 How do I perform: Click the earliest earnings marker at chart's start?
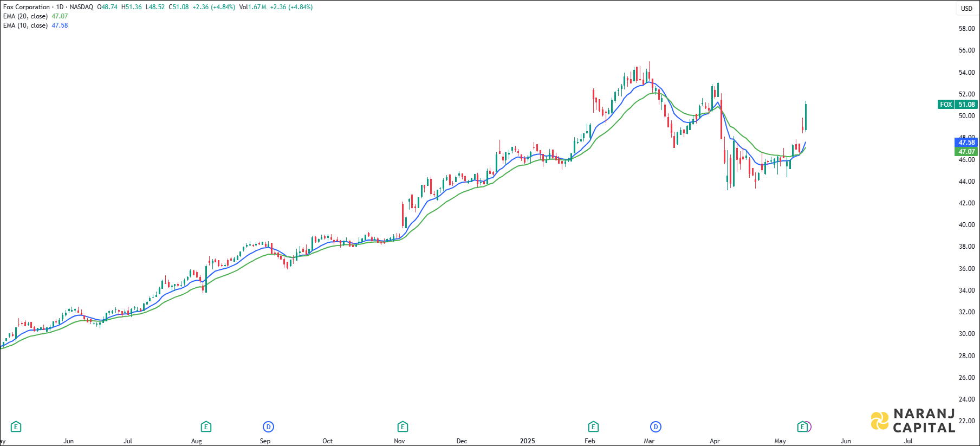tap(16, 427)
